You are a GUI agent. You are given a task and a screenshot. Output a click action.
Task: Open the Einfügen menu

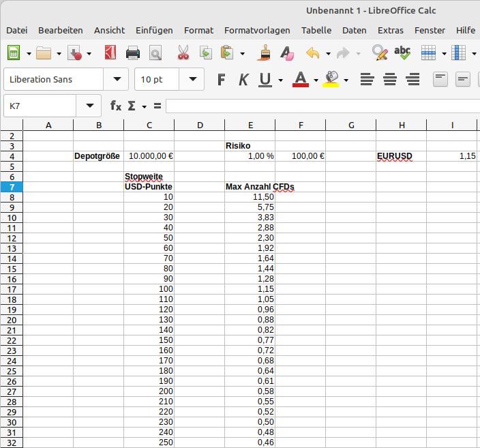(154, 30)
